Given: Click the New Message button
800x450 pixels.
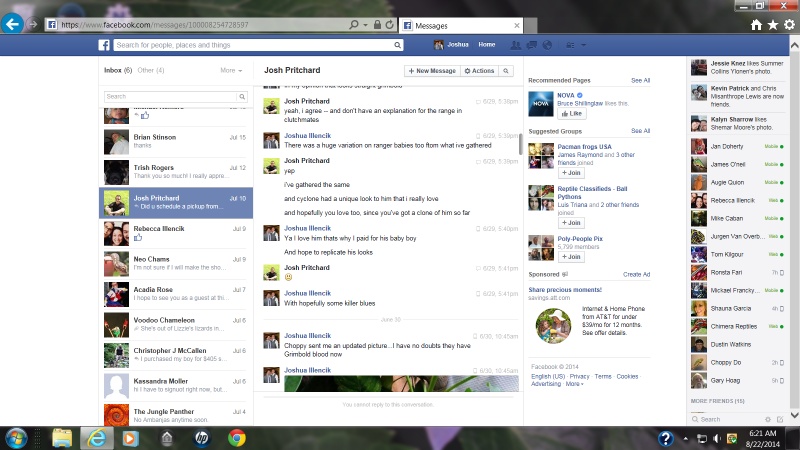Looking at the screenshot, I should coord(432,71).
